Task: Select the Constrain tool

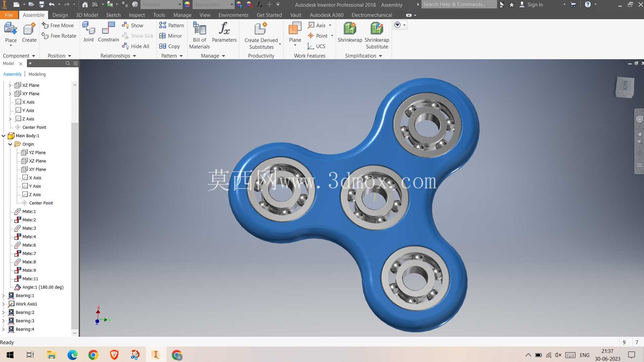Action: [x=108, y=32]
